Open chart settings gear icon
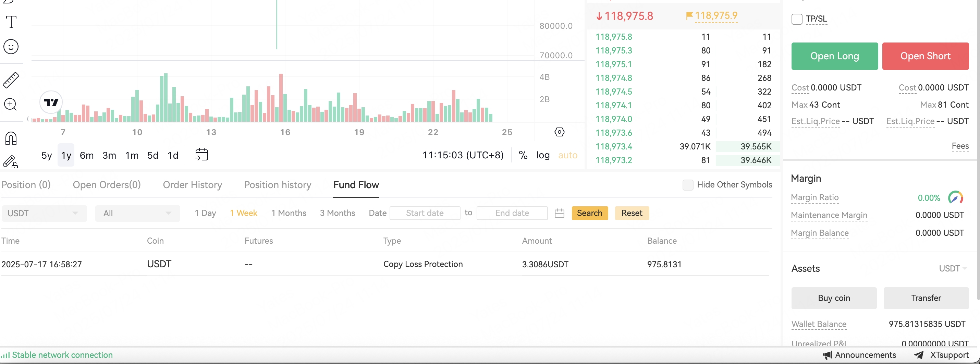This screenshot has width=980, height=364. tap(559, 132)
